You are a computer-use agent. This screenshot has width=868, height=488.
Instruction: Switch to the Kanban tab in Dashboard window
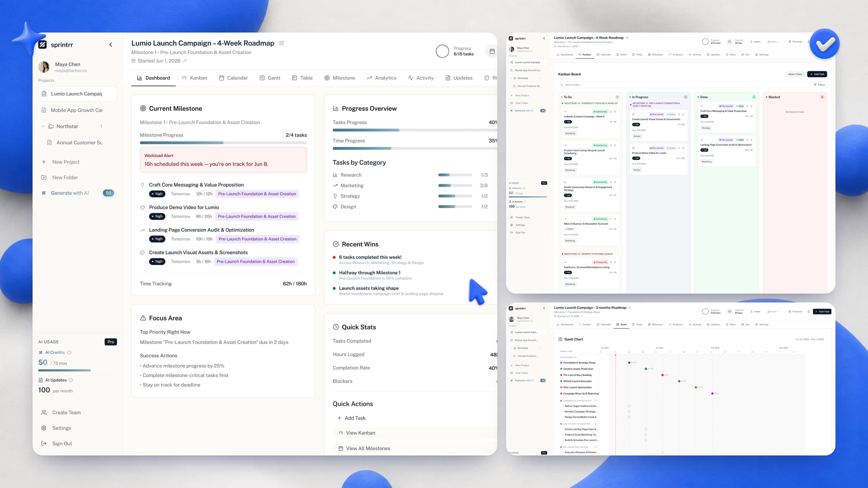[194, 78]
